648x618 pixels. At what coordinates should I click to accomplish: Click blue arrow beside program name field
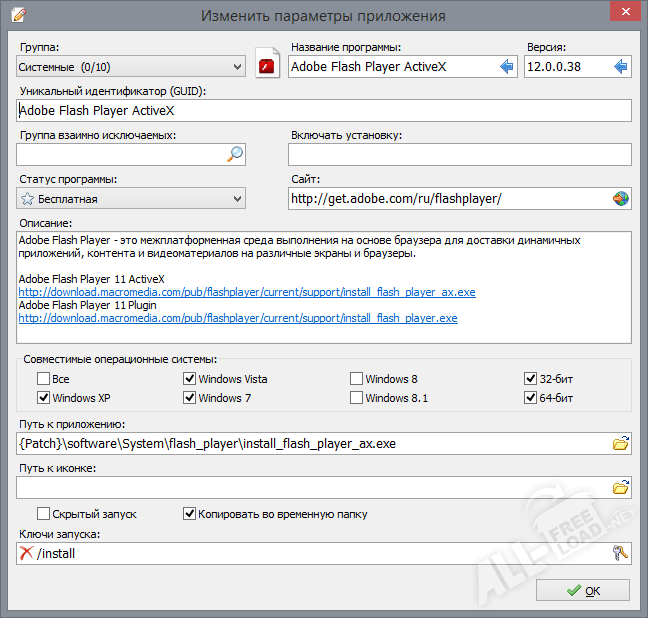[x=507, y=67]
